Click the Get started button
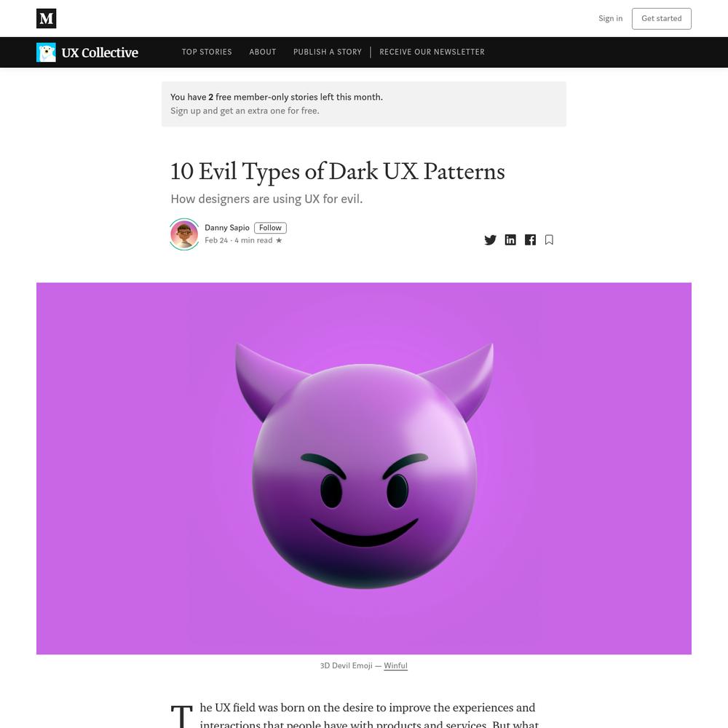Screen dimensions: 728x728 (x=661, y=19)
